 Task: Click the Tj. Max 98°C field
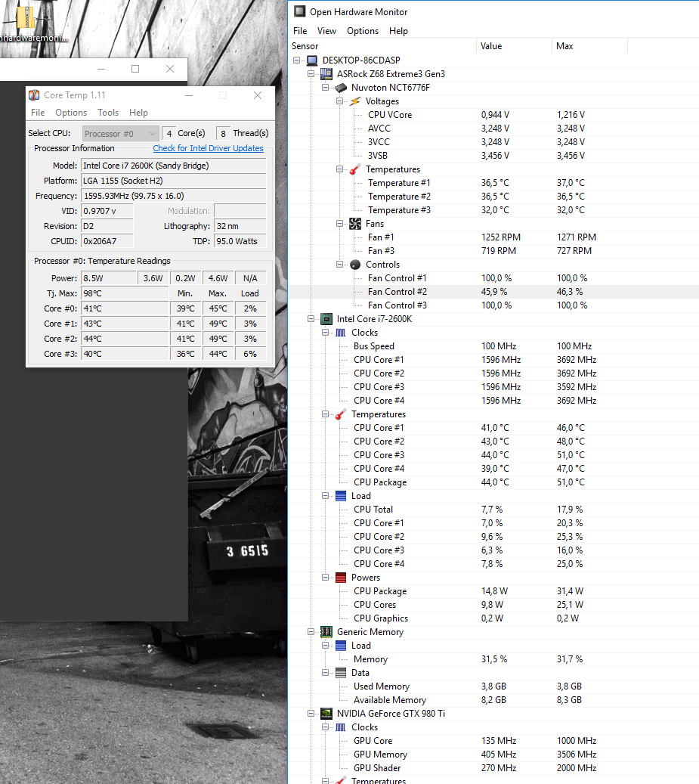click(125, 293)
